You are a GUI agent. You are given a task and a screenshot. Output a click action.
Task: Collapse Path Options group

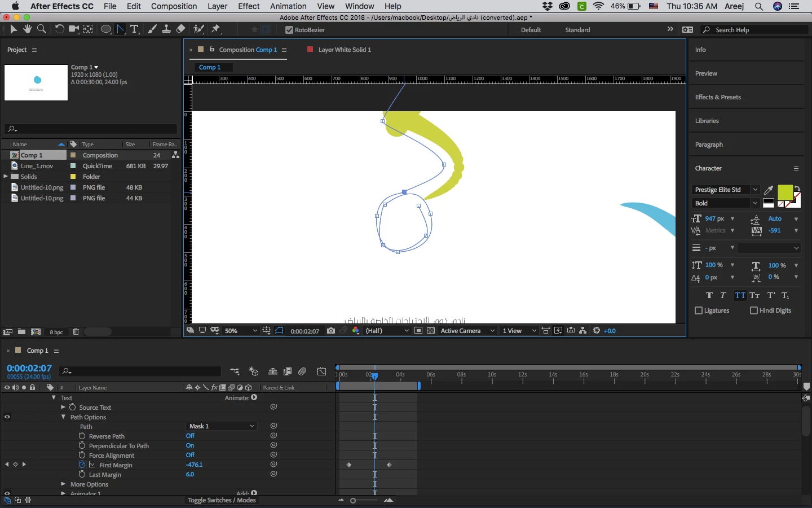[63, 417]
